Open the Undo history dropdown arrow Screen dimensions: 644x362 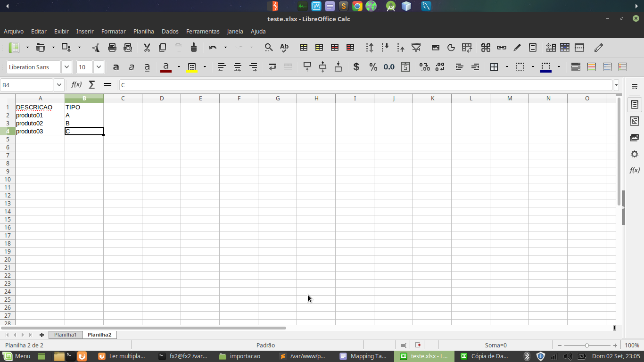point(225,48)
